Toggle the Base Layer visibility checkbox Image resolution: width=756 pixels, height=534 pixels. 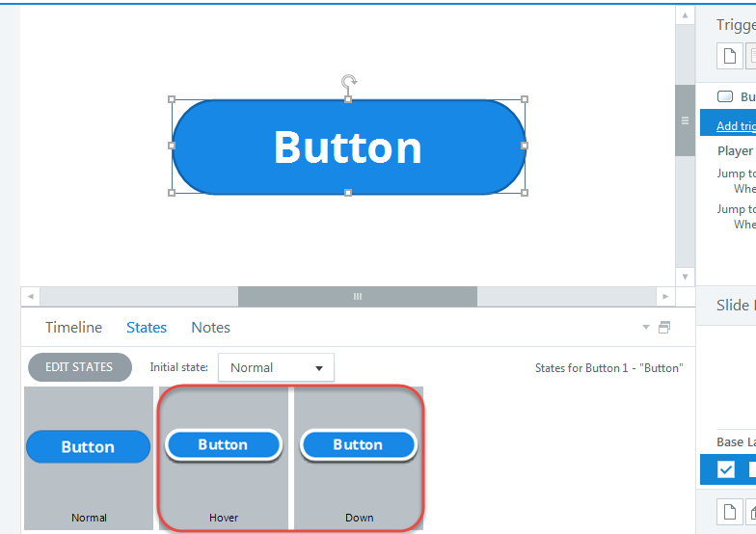(726, 469)
